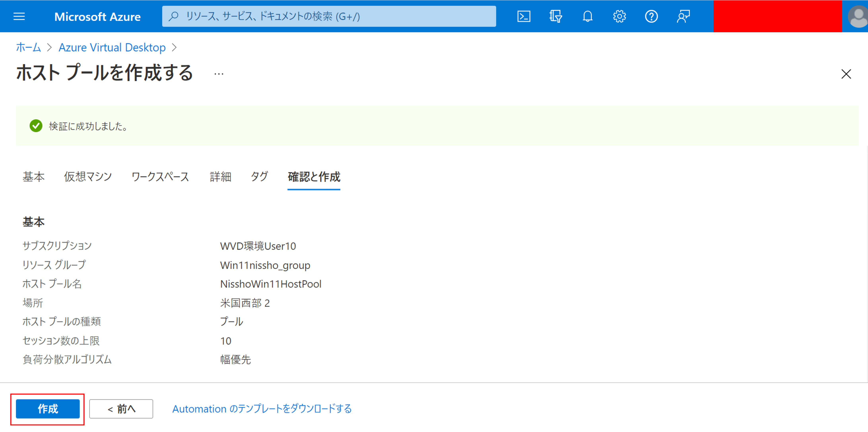Switch to the 詳細 tab
This screenshot has width=868, height=432.
(x=220, y=176)
